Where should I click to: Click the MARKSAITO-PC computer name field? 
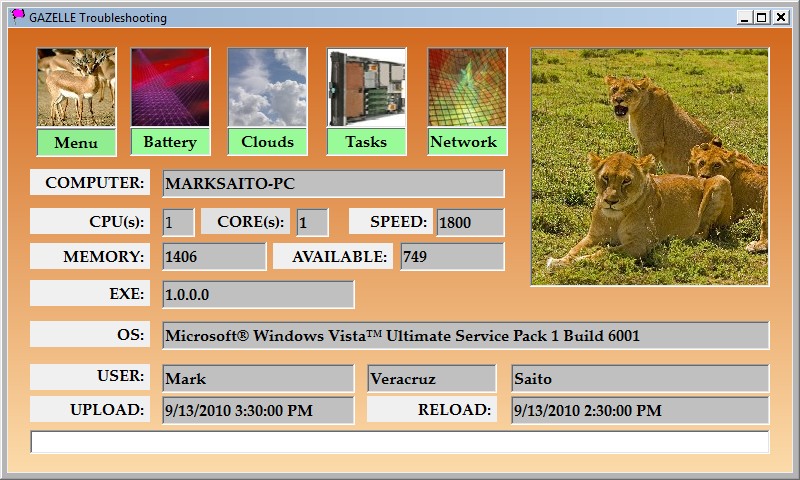[333, 184]
